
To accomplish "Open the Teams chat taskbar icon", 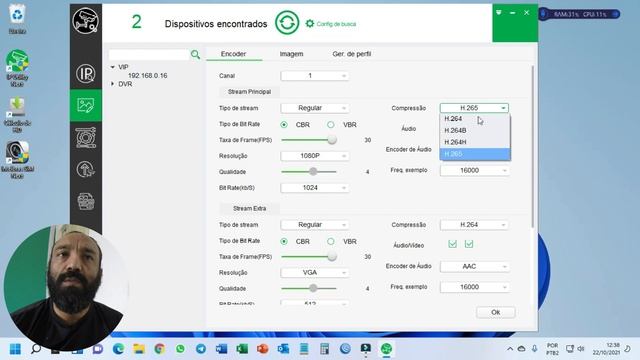I will click(98, 349).
